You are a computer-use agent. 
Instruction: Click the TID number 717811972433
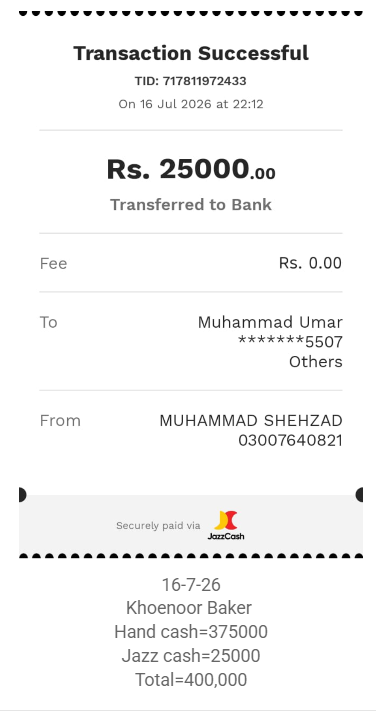[205, 81]
